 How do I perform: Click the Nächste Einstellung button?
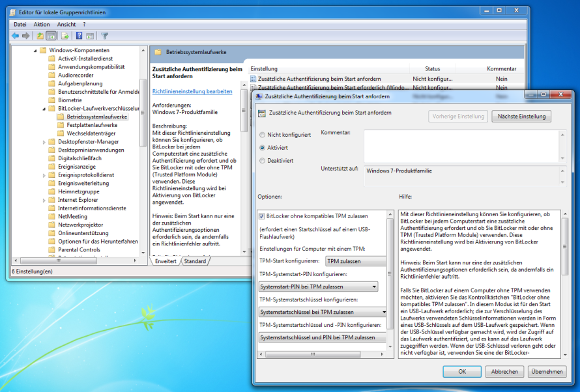(x=521, y=117)
